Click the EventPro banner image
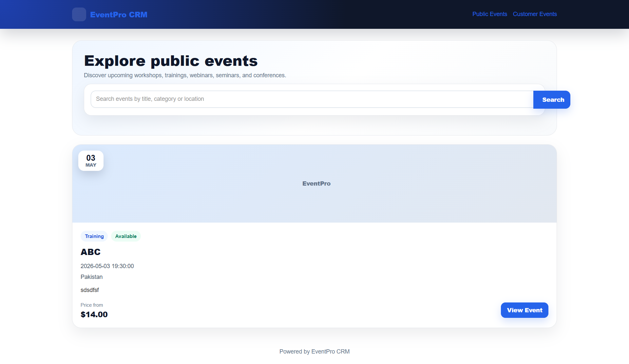This screenshot has height=364, width=629. click(x=314, y=183)
